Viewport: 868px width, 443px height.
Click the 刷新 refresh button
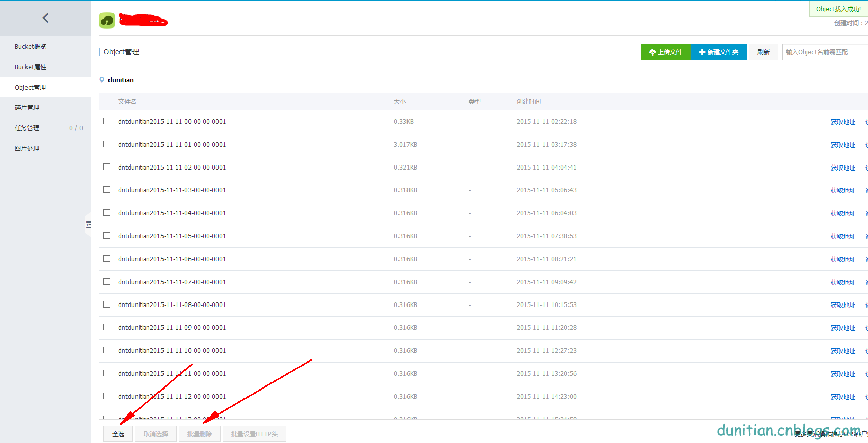tap(763, 52)
